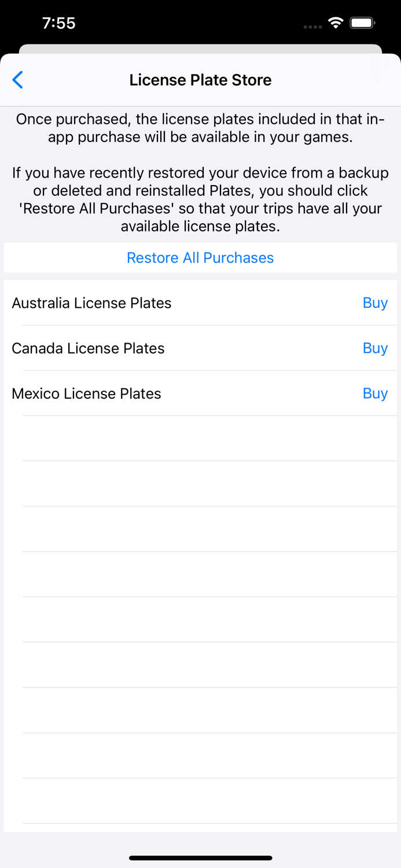Tap the text mentioning in-app purchase availability

click(200, 128)
